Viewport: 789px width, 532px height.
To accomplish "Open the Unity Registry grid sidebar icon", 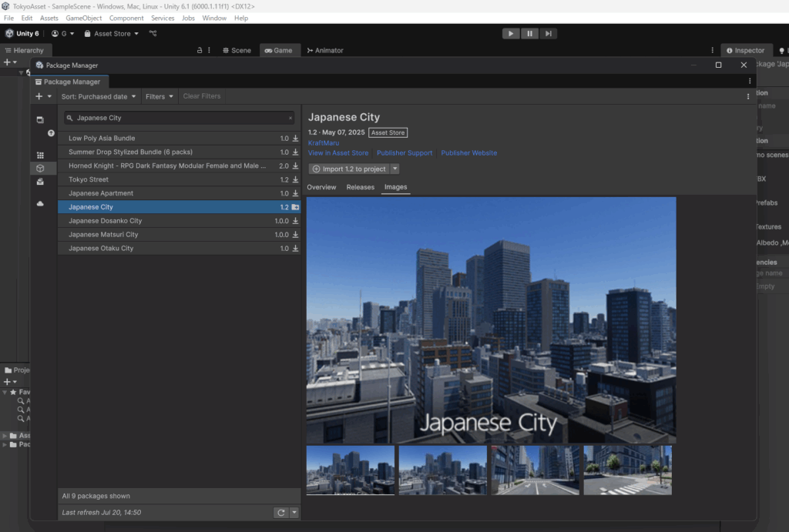I will click(40, 156).
